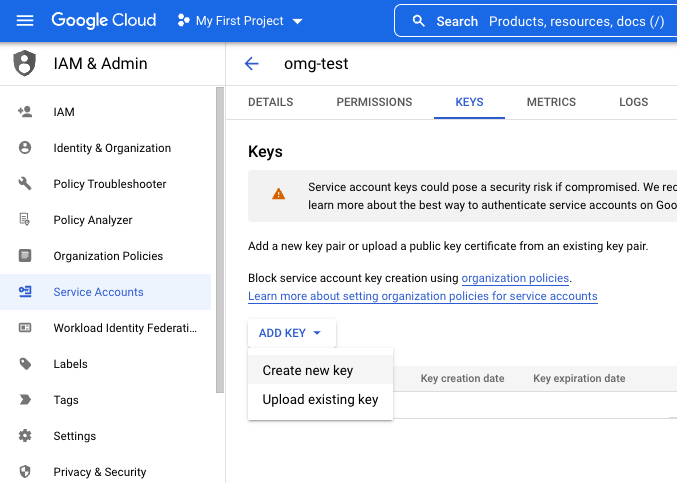
Task: Click the Keys section heading
Action: tap(265, 152)
